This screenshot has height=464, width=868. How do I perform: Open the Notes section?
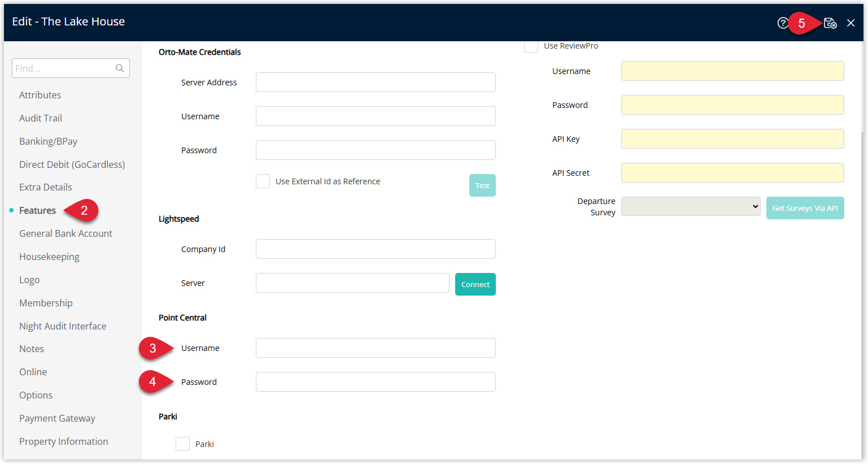(x=32, y=349)
